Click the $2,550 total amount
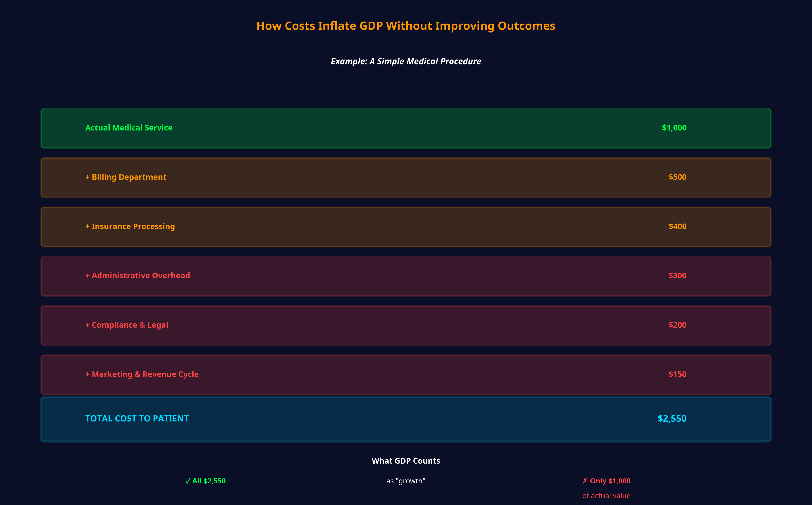 click(x=672, y=419)
